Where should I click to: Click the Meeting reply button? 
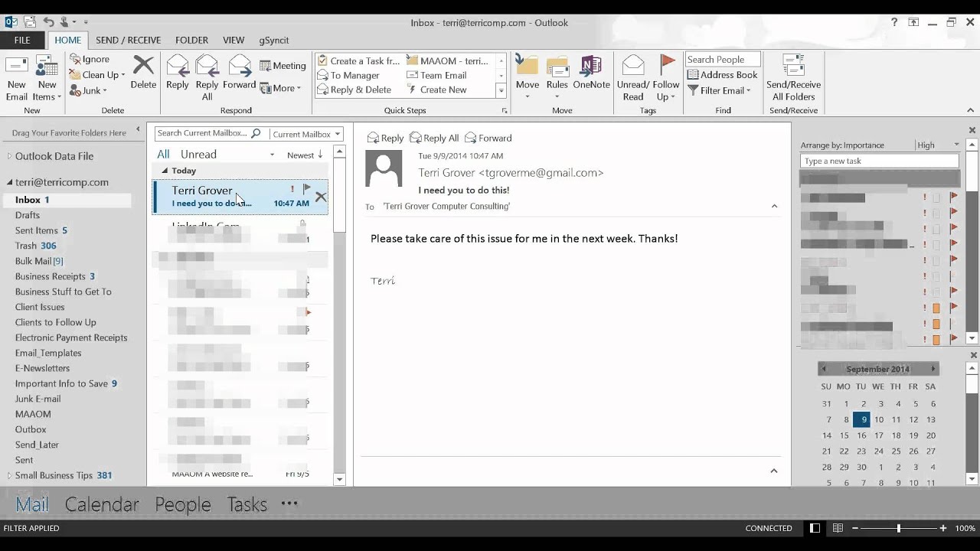(x=283, y=66)
